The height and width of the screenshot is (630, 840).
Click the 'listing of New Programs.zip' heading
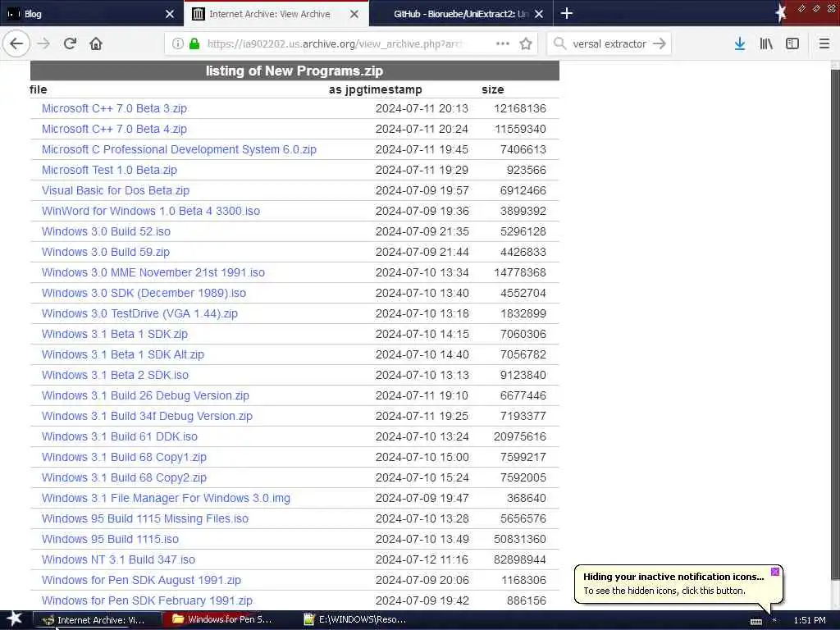click(294, 71)
